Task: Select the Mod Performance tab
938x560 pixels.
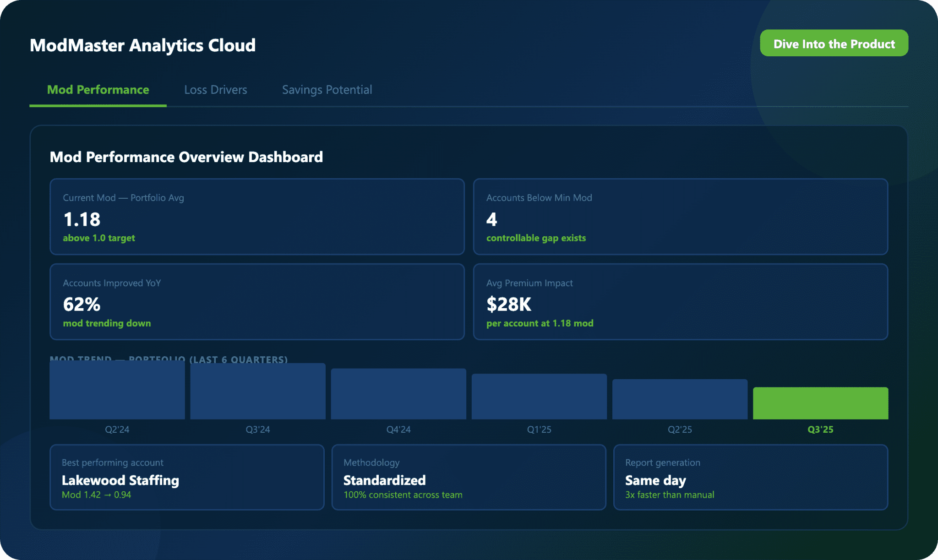Action: (x=98, y=90)
